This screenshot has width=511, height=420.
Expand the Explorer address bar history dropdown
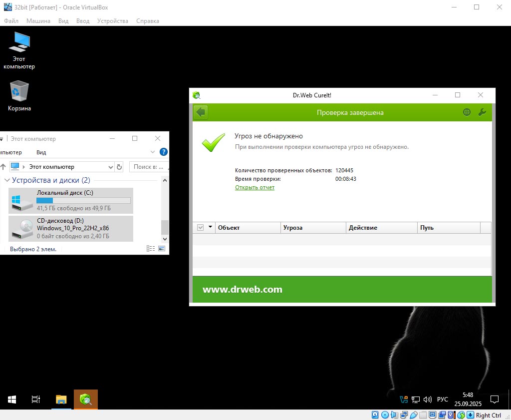[111, 167]
